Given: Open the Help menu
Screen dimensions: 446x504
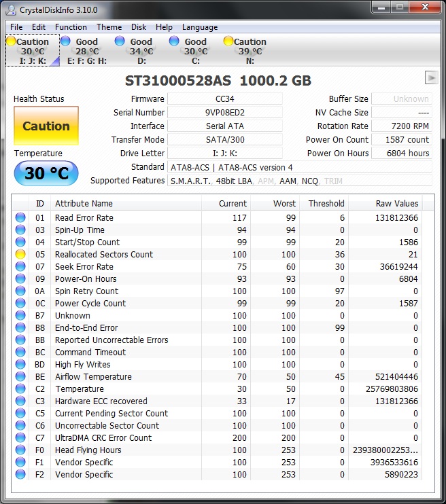Looking at the screenshot, I should (x=164, y=27).
